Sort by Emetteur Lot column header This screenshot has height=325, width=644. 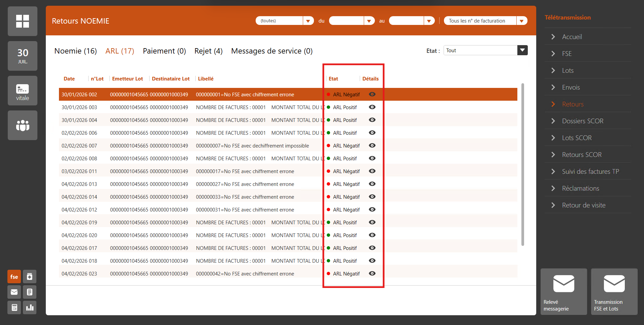pyautogui.click(x=127, y=79)
